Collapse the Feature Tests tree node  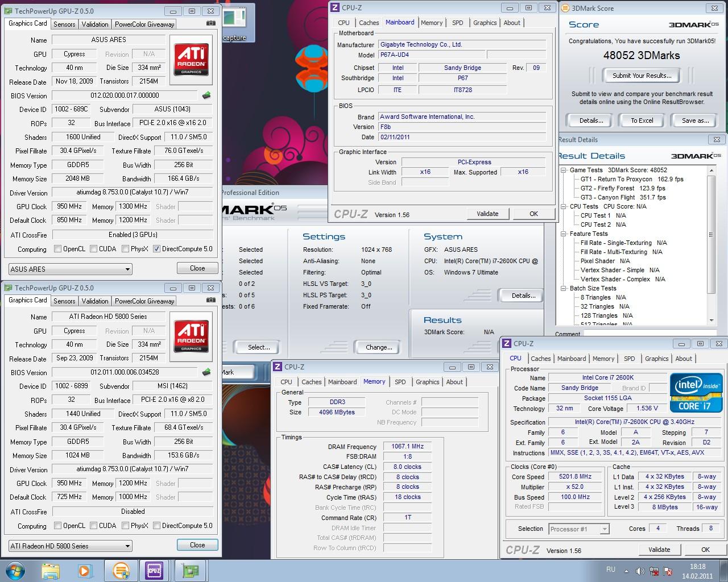pos(564,234)
